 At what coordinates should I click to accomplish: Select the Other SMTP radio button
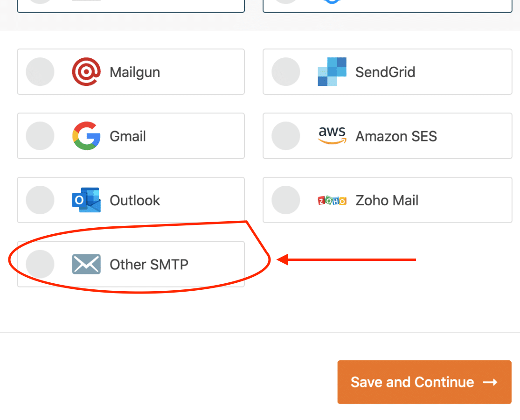click(40, 264)
